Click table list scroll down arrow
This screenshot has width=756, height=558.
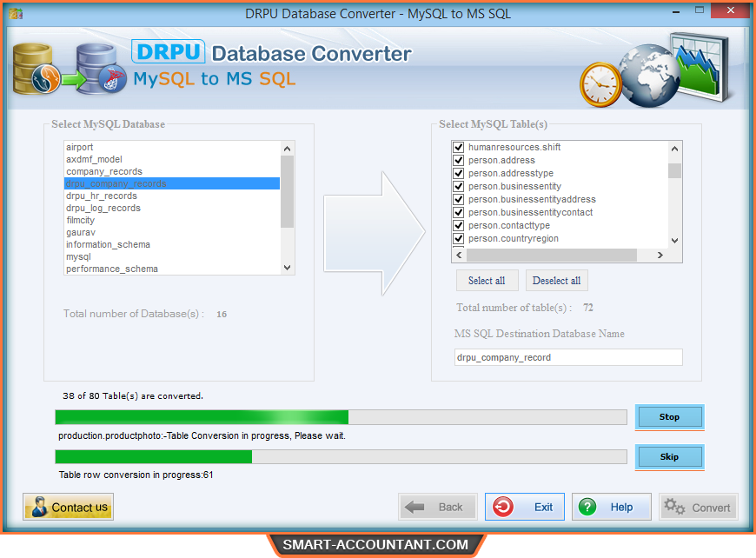coord(674,240)
